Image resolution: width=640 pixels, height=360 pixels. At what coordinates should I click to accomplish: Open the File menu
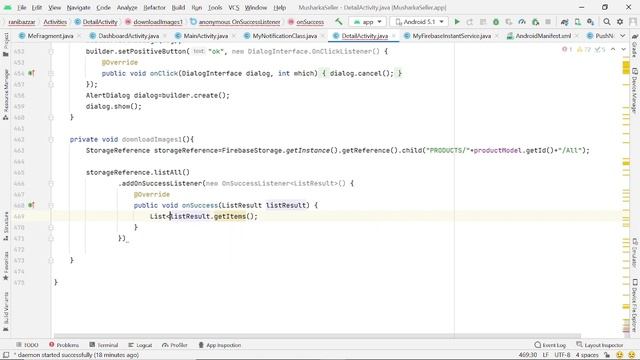tap(22, 7)
